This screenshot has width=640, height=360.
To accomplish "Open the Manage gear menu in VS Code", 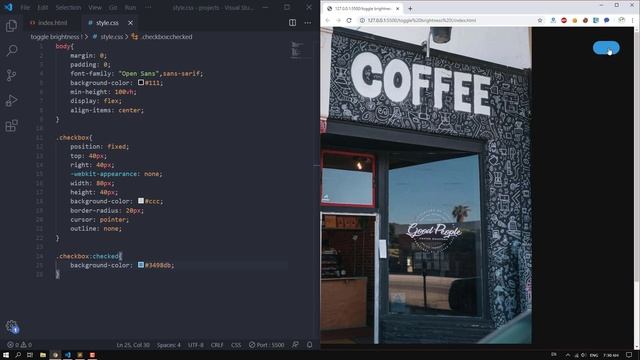I will pyautogui.click(x=12, y=326).
